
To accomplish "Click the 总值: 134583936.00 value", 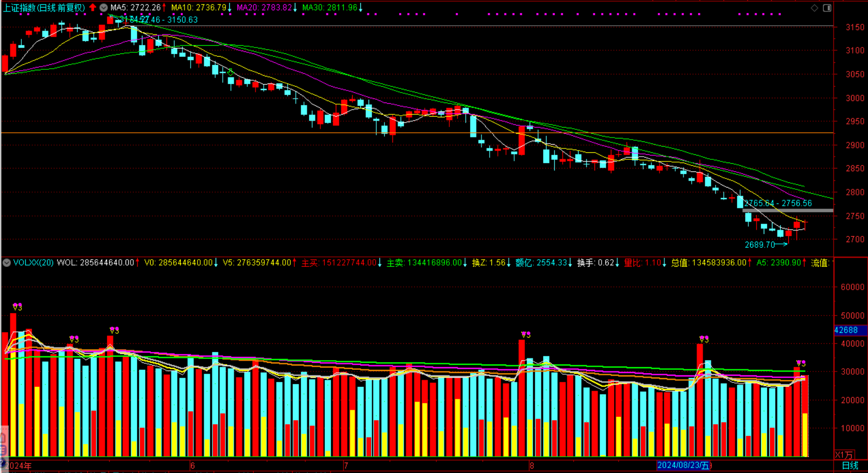I will [709, 263].
